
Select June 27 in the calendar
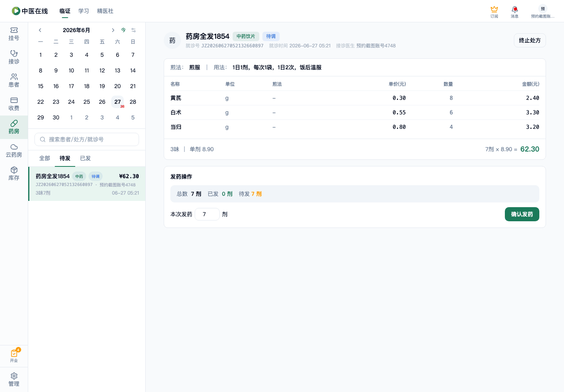click(x=117, y=102)
